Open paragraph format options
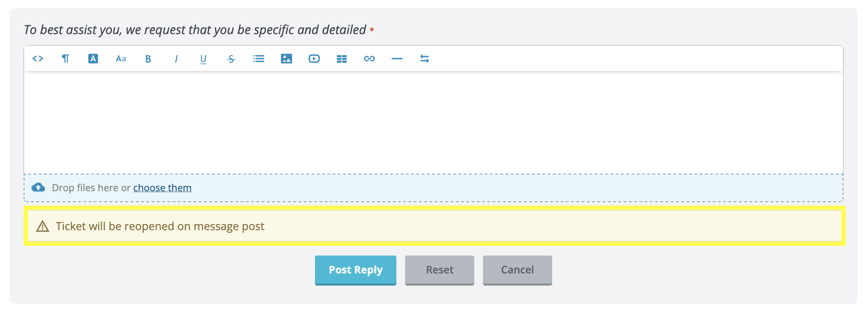 [65, 59]
